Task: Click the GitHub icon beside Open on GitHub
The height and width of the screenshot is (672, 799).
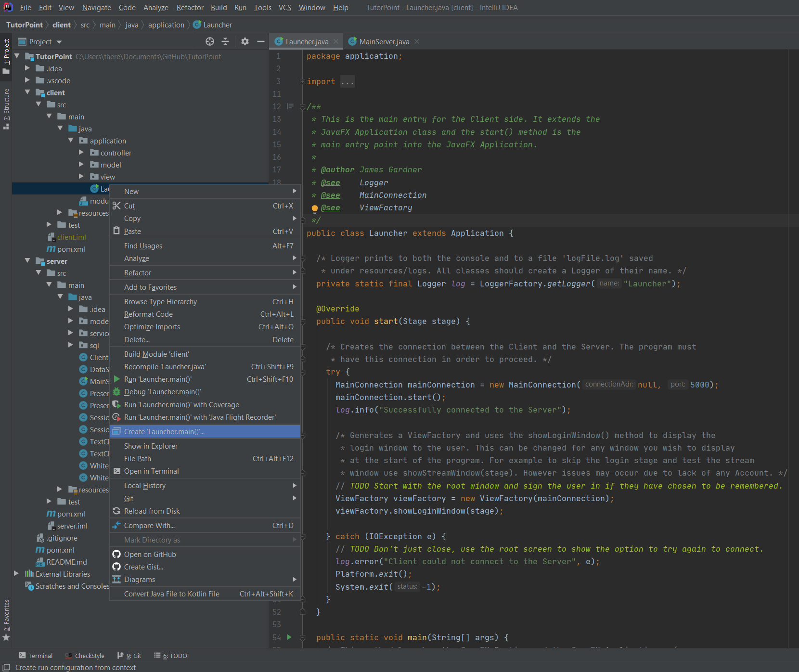Action: pyautogui.click(x=116, y=554)
